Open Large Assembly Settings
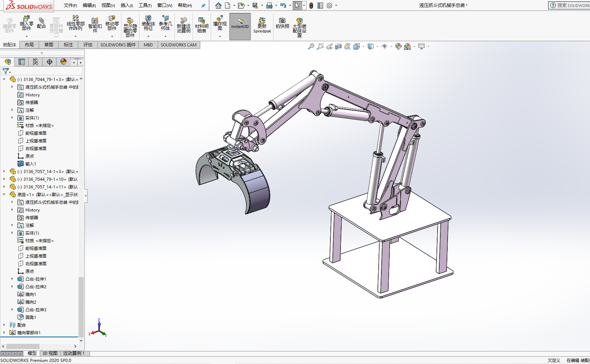The image size is (590, 364). [x=299, y=27]
